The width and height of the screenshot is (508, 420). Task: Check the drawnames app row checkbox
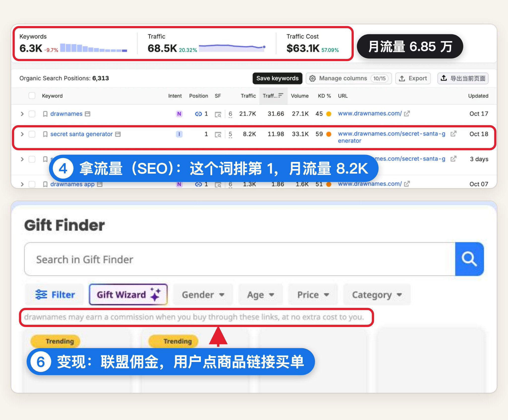coord(32,184)
